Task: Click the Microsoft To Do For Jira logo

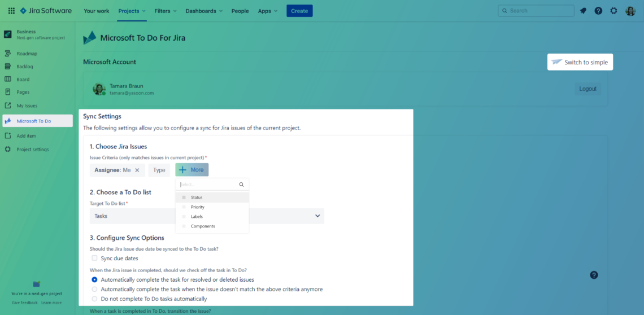Action: (x=89, y=38)
